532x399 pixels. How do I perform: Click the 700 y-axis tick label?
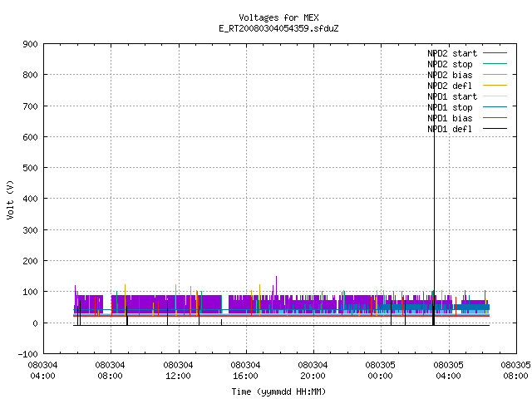[30, 106]
